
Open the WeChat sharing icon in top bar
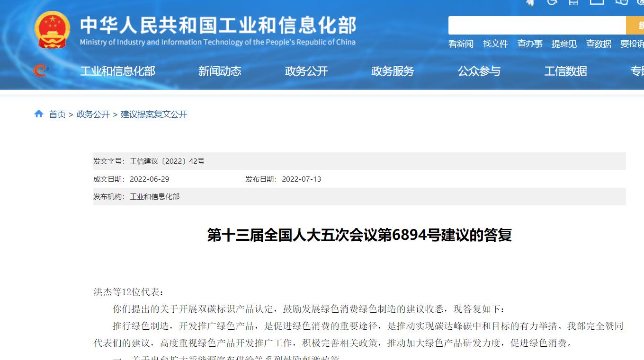[x=621, y=3]
